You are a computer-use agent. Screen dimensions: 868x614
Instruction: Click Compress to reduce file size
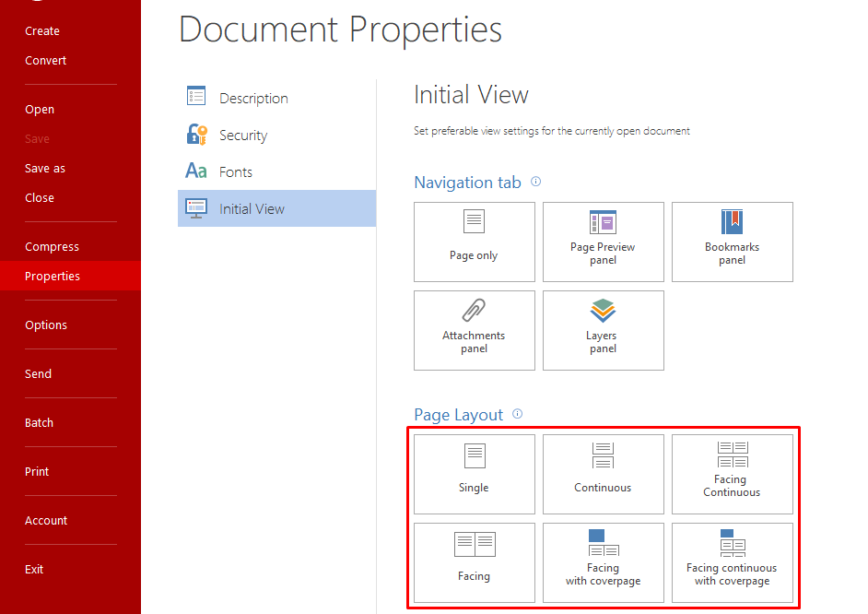[52, 246]
